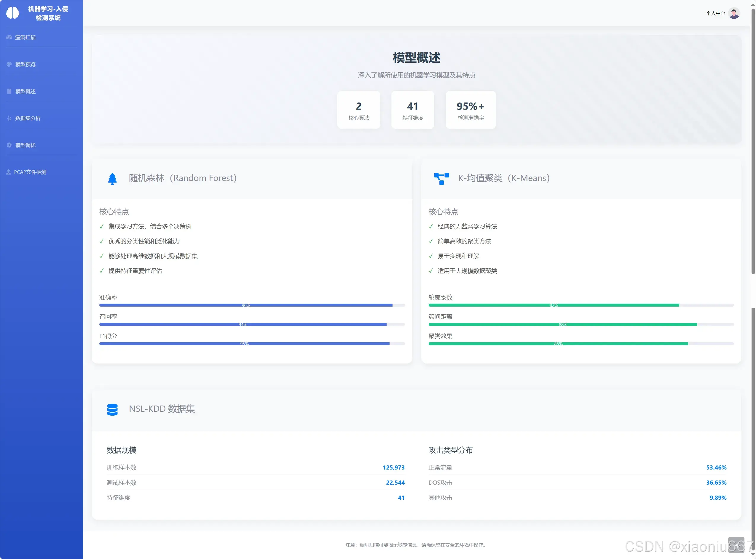Click the 准确率 blue progress bar
756x559 pixels.
(x=246, y=305)
